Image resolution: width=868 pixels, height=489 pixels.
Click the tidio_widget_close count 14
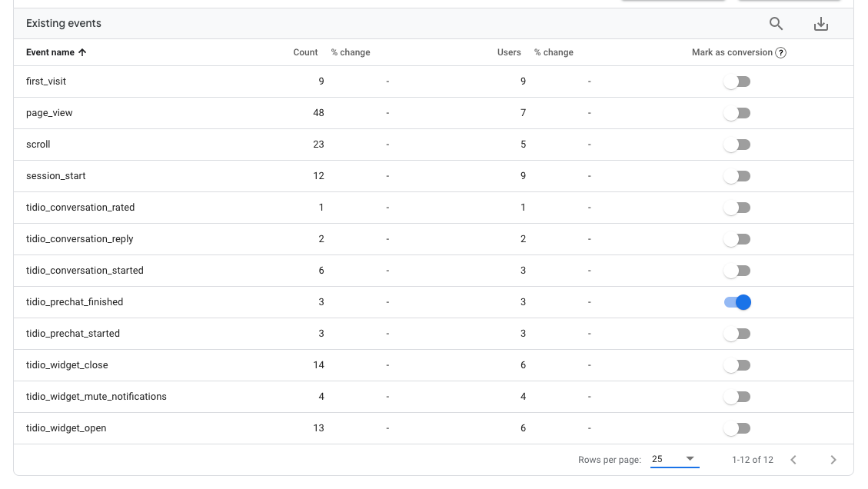tap(318, 365)
